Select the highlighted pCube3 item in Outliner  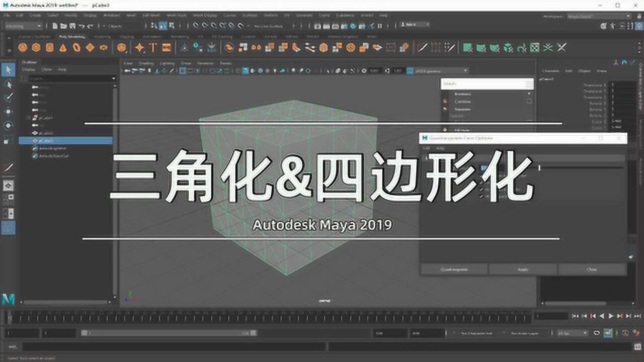click(65, 141)
